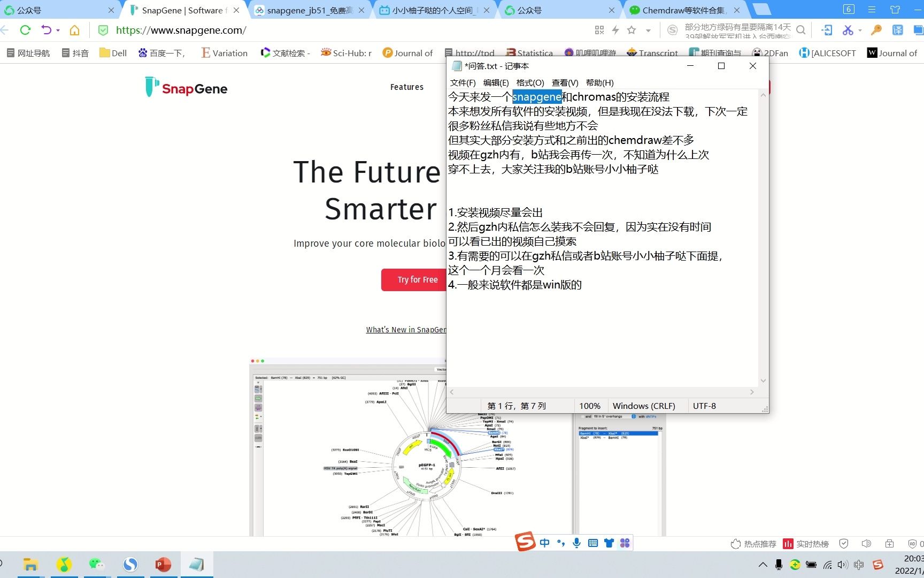Expand the browser menu hamburger icon

(x=873, y=9)
